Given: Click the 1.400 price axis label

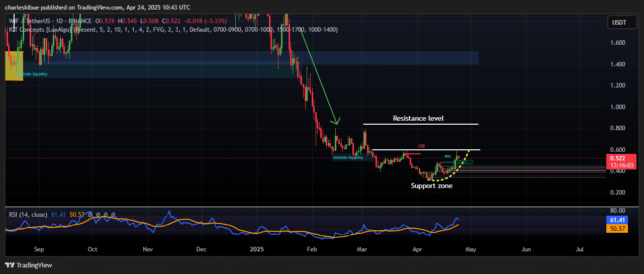Looking at the screenshot, I should 617,64.
